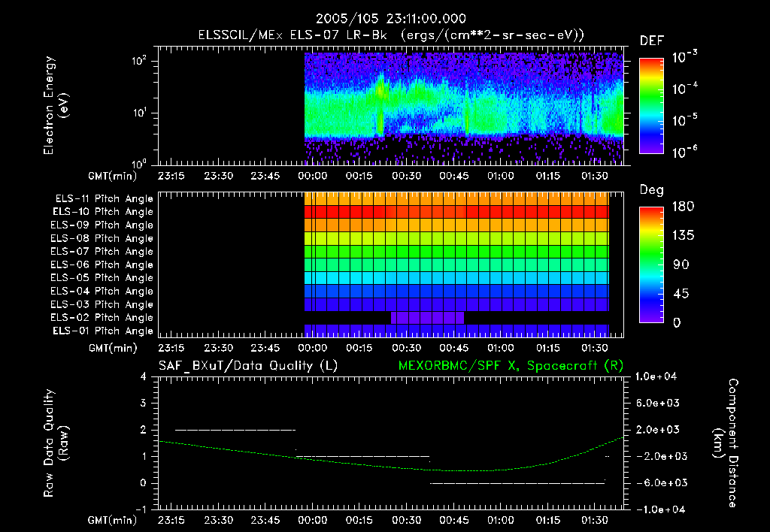
Task: Select the ELS-06 Pitch Angle label
Action: 102,264
